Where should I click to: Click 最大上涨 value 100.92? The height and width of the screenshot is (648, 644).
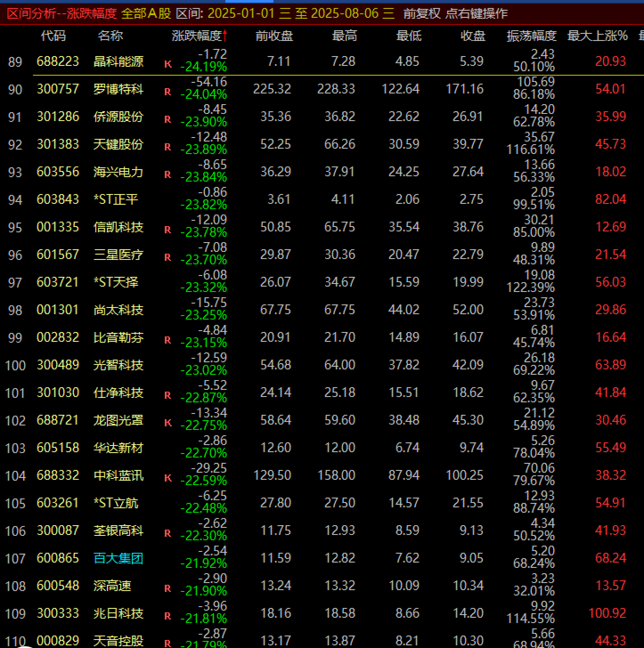(607, 613)
